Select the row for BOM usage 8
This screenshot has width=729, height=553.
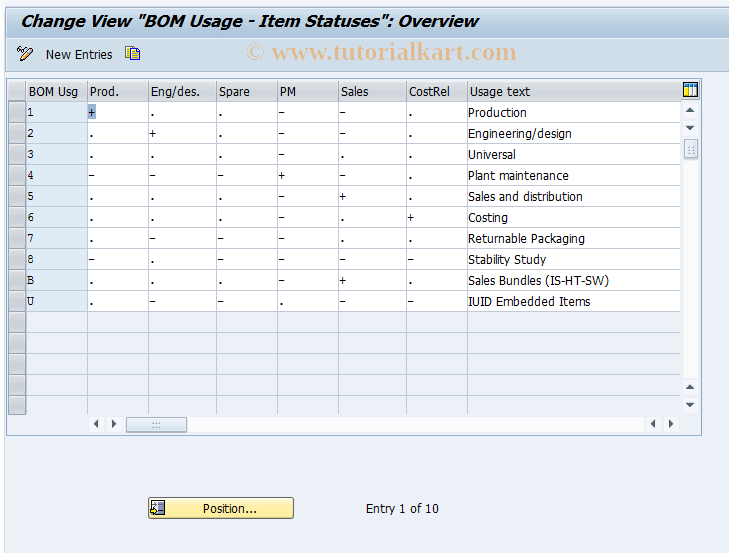(17, 259)
